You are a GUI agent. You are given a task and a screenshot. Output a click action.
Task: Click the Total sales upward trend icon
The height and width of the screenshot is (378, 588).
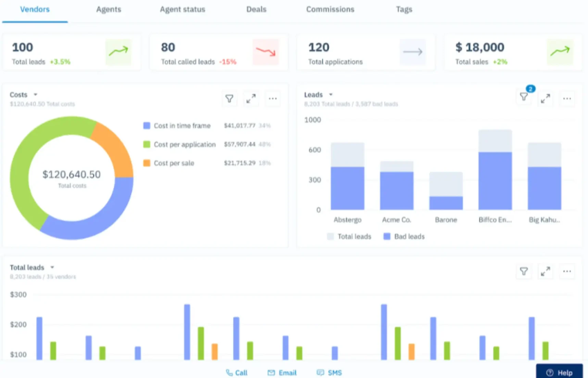[560, 52]
